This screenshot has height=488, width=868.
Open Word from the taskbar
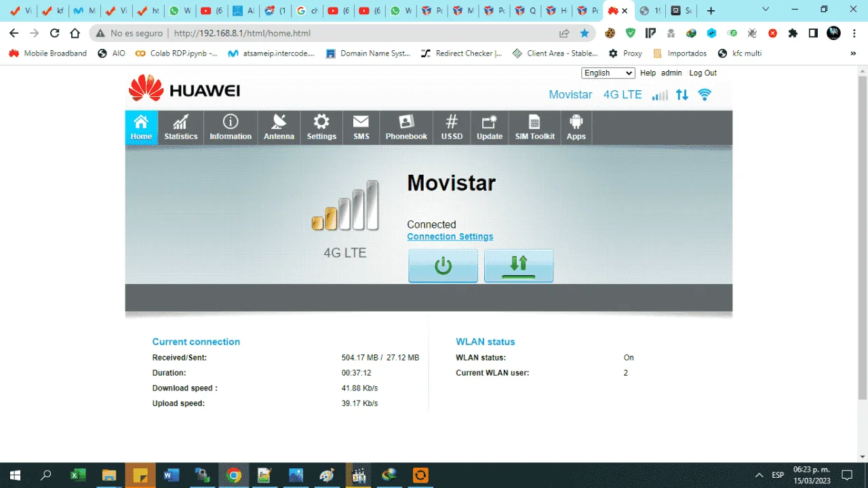170,475
